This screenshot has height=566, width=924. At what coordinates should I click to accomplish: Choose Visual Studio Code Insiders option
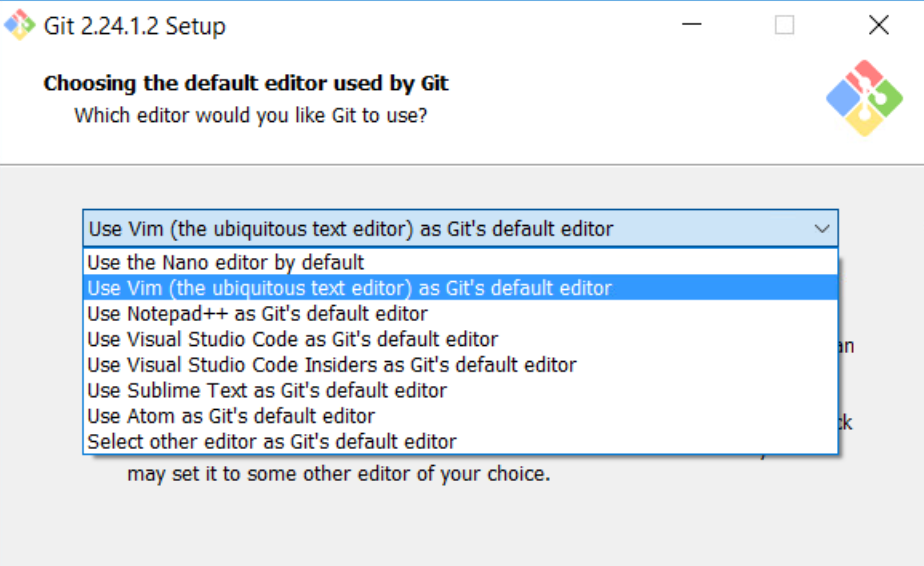pyautogui.click(x=331, y=365)
